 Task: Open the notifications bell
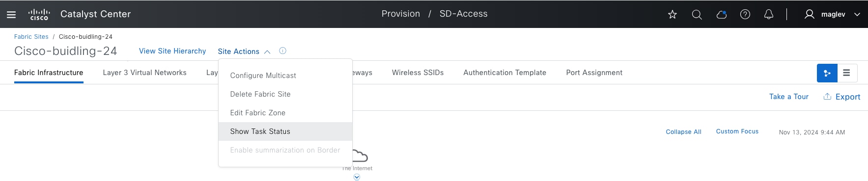tap(769, 15)
